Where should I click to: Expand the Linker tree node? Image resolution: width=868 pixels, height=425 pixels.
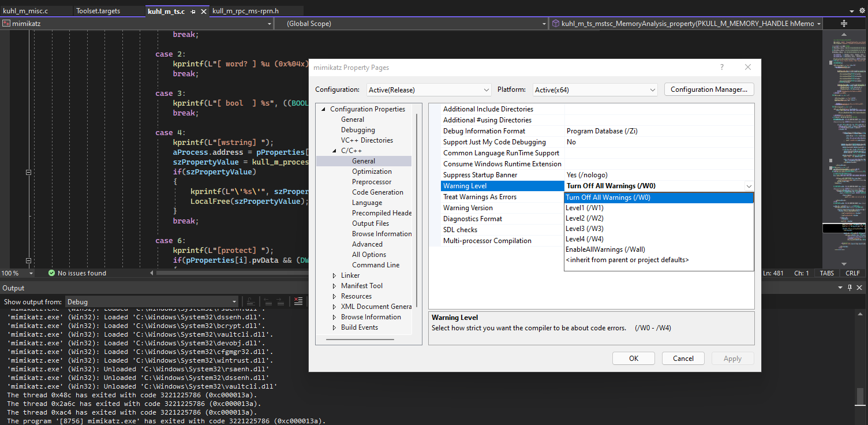[x=335, y=275]
